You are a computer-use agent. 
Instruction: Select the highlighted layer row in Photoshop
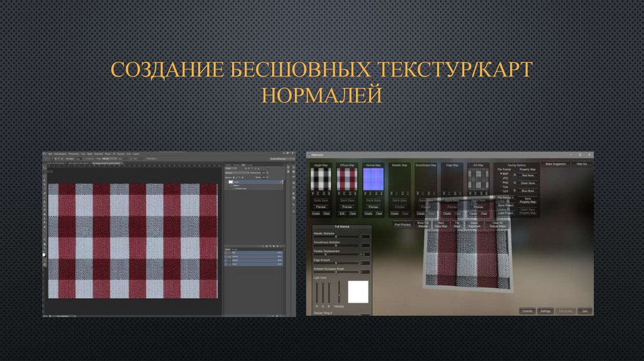coord(253,182)
